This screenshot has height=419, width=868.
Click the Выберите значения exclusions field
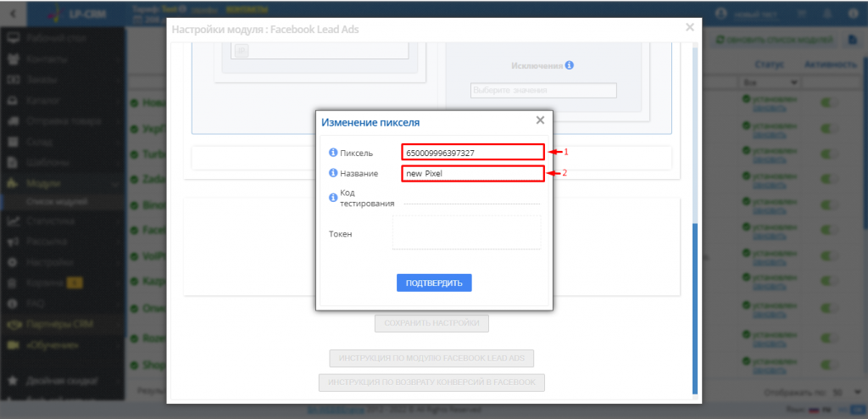click(543, 91)
